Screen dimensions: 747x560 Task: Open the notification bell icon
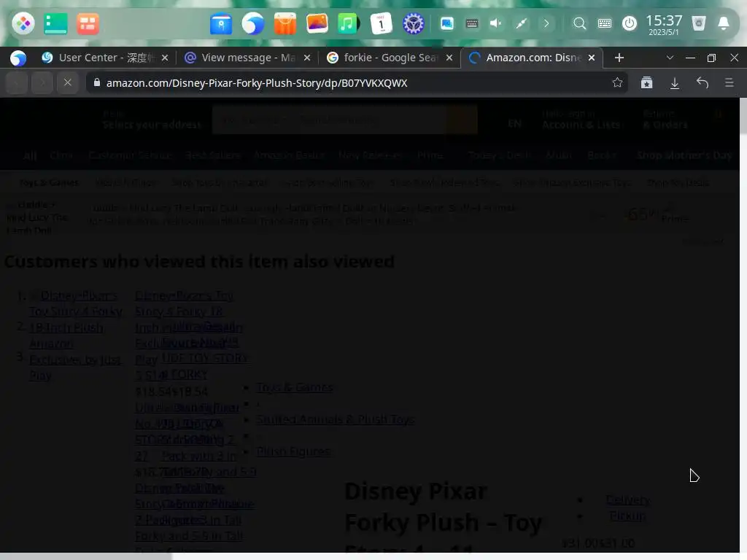(724, 23)
